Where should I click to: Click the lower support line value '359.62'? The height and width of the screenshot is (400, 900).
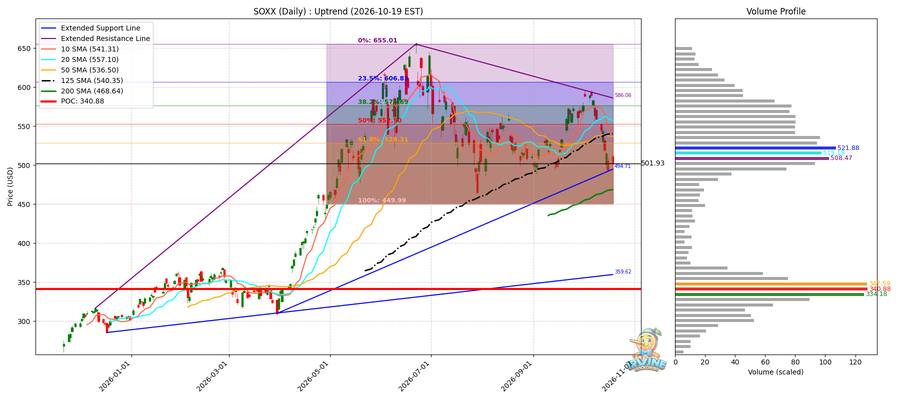[623, 271]
